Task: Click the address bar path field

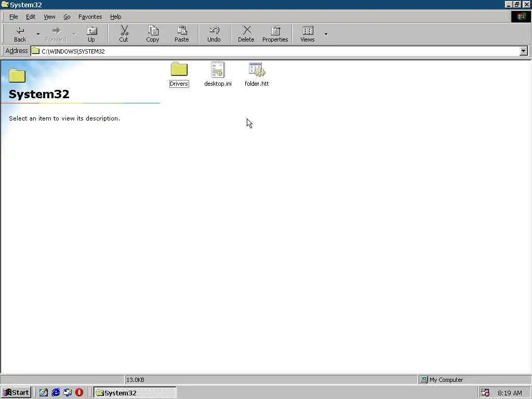Action: (x=275, y=51)
